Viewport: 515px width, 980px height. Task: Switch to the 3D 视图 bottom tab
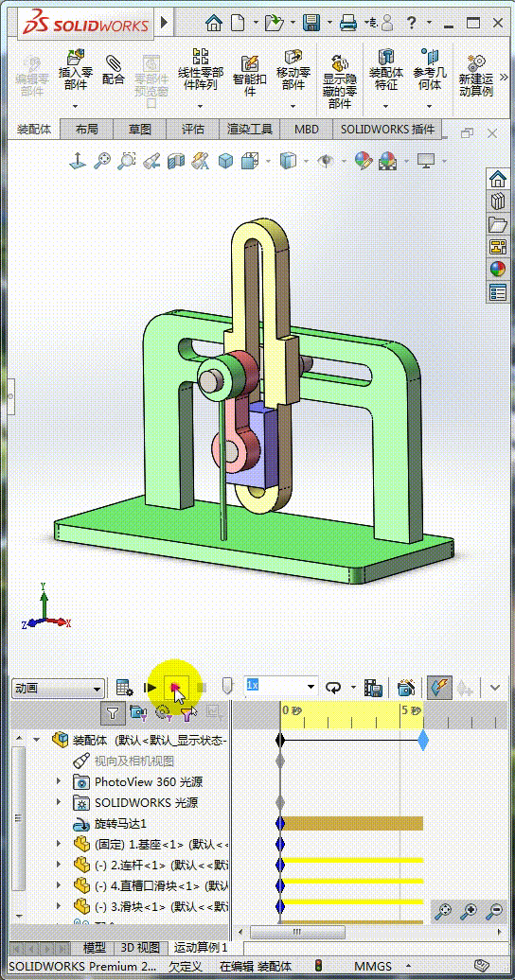point(140,948)
